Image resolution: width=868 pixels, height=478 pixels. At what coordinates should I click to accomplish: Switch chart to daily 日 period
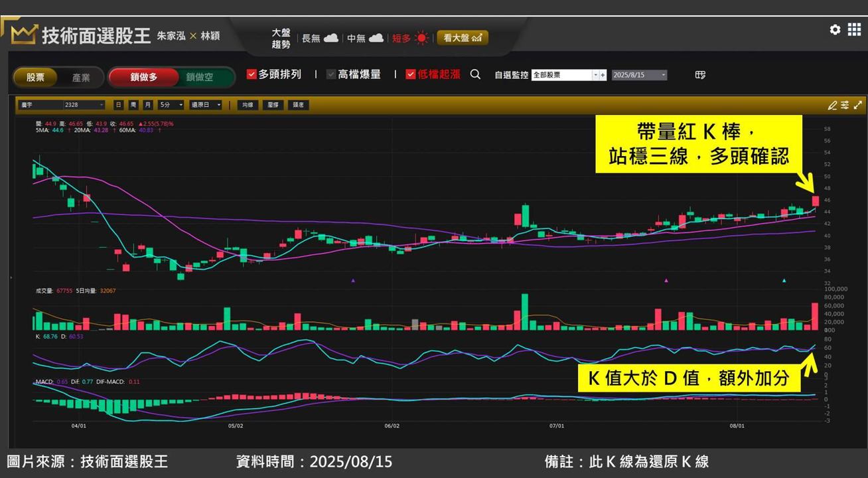point(118,105)
